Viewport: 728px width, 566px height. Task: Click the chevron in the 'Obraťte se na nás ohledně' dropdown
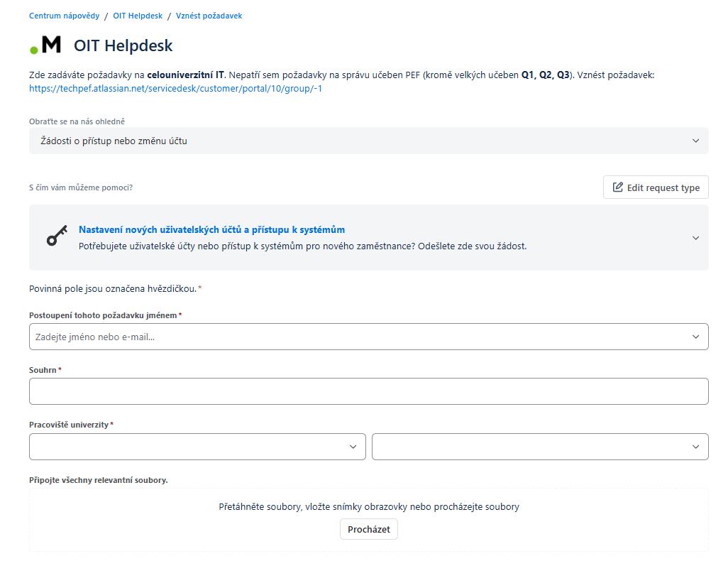point(695,141)
